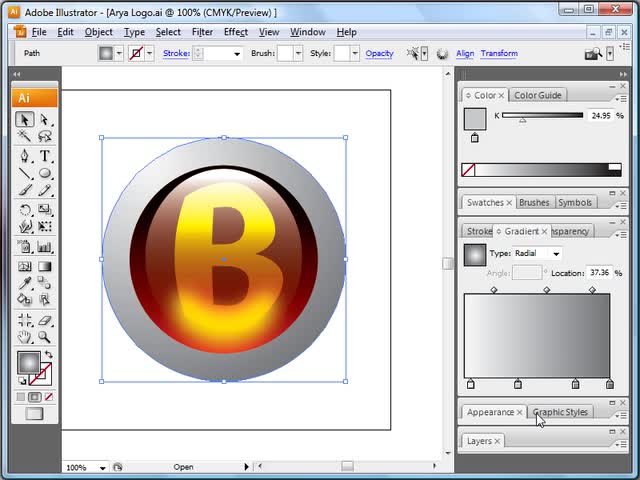
Task: Collapse the toolbox with double-arrow
Action: [x=17, y=74]
